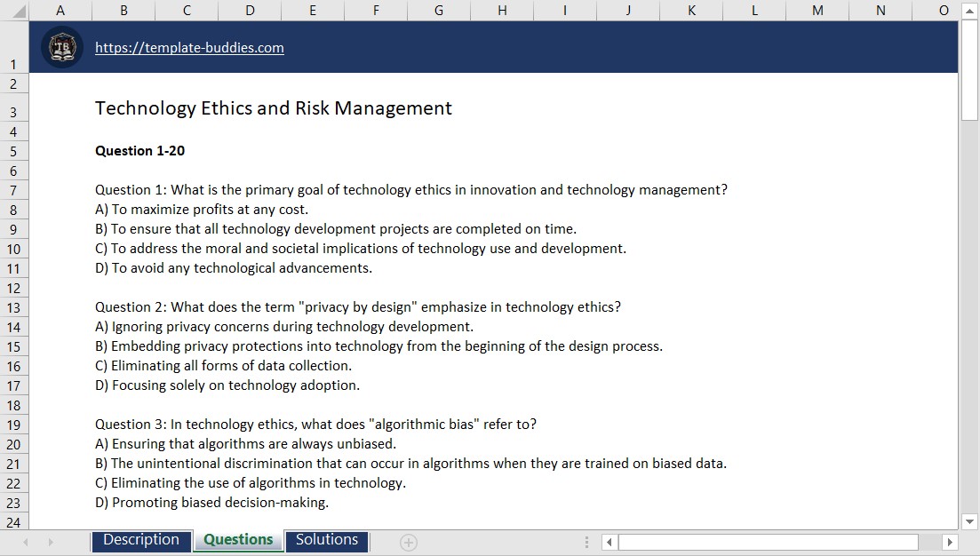Click the tab list overflow dots

tap(586, 542)
